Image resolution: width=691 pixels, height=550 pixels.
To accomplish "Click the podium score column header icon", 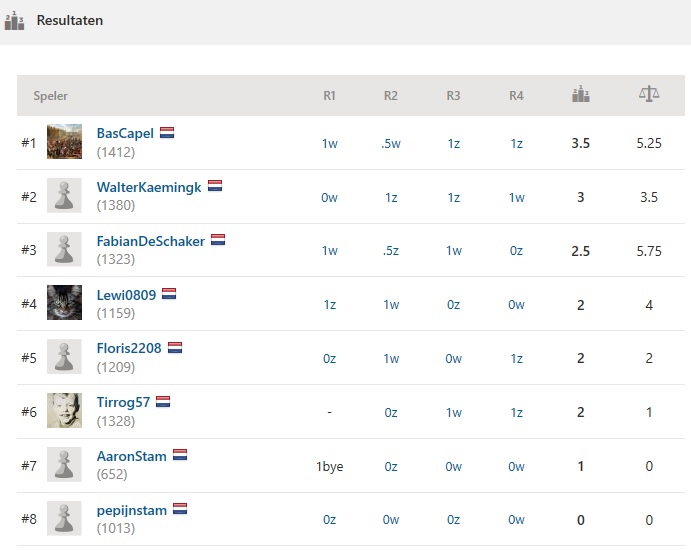I will [580, 94].
